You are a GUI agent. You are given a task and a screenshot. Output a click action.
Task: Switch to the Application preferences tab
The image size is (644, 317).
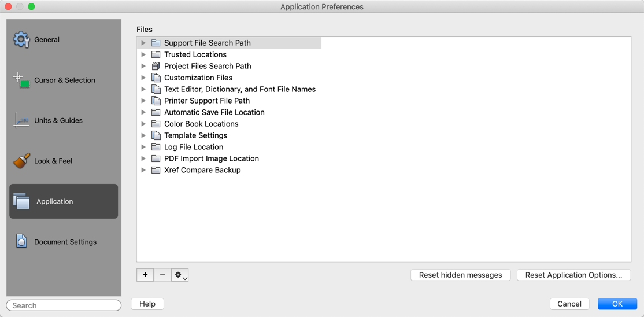[x=64, y=201]
